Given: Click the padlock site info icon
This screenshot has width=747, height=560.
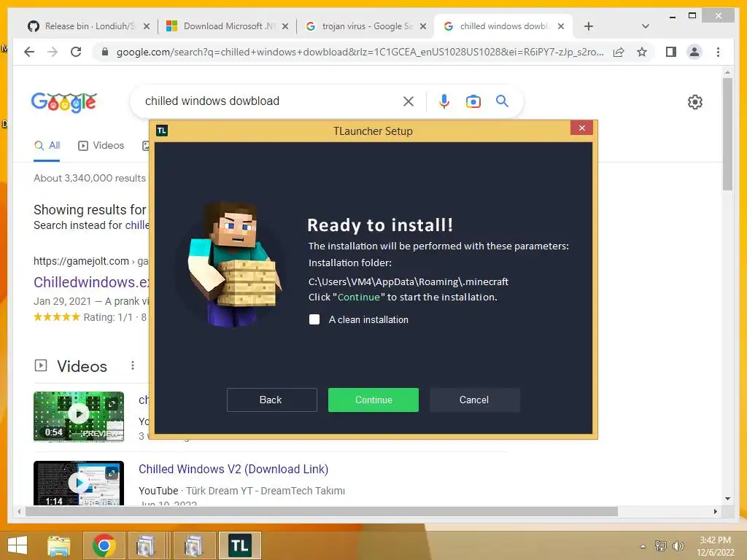Looking at the screenshot, I should [x=105, y=52].
